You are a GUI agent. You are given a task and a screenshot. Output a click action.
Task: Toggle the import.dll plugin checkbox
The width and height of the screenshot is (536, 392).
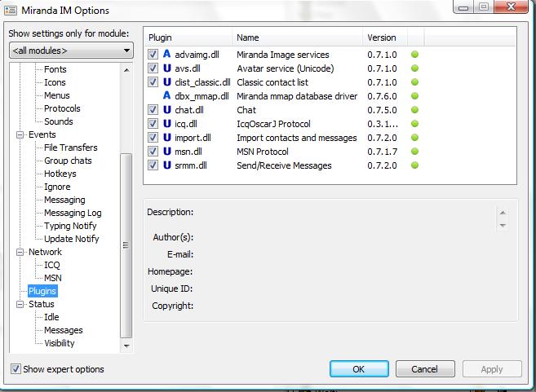[153, 137]
